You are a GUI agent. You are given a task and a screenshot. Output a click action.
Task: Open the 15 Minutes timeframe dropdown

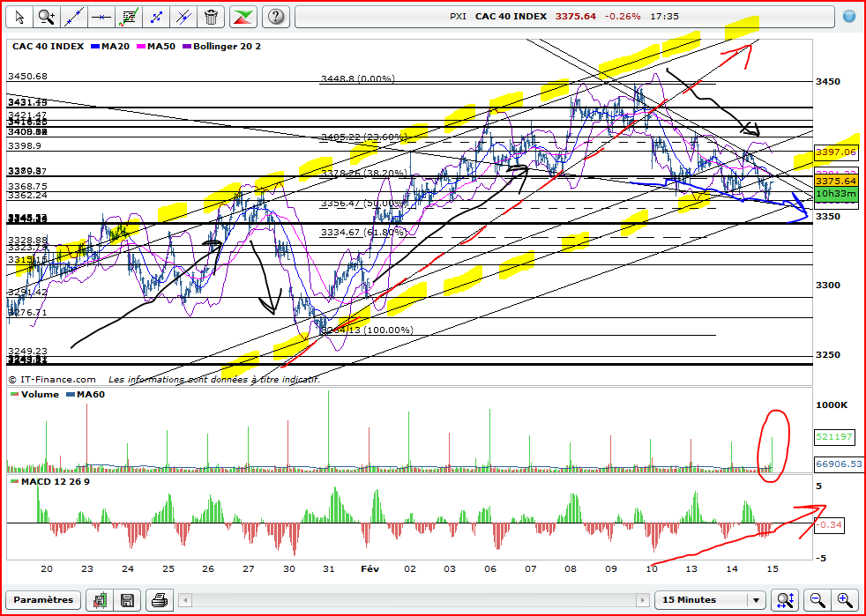pyautogui.click(x=709, y=600)
